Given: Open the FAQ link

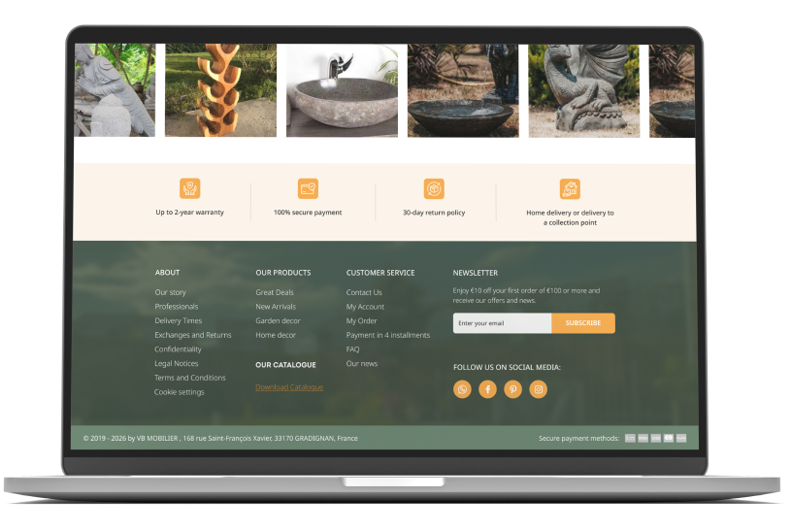Looking at the screenshot, I should click(353, 349).
